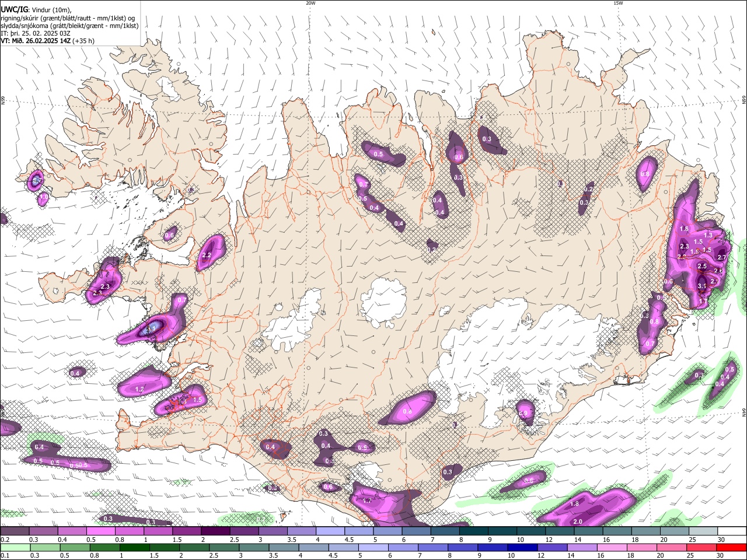Click the '2.0' value at the bottom of the map

tap(578, 521)
